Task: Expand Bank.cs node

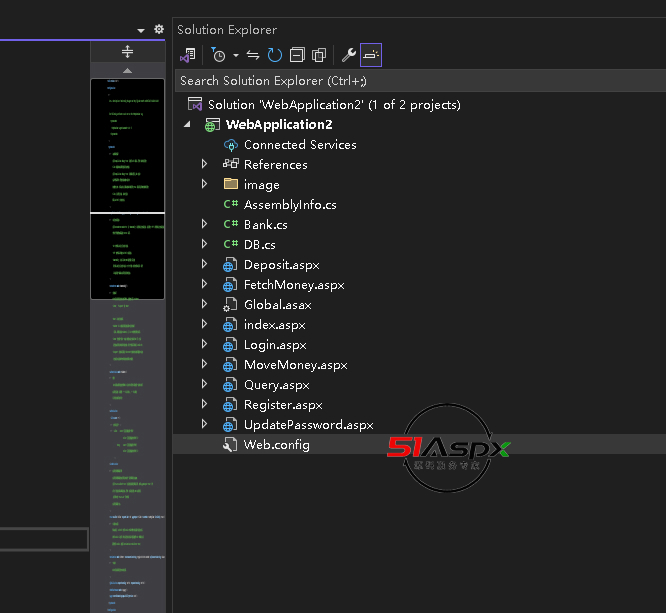Action: coord(204,224)
